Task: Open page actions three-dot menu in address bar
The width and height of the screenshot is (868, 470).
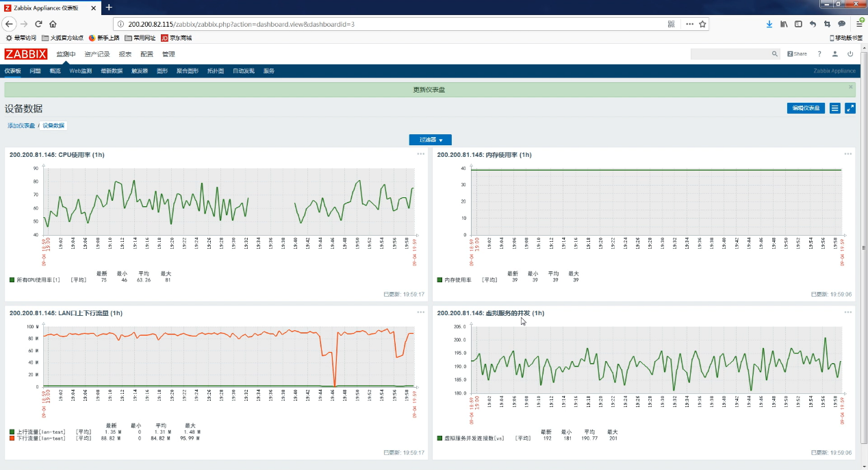Action: click(x=689, y=24)
